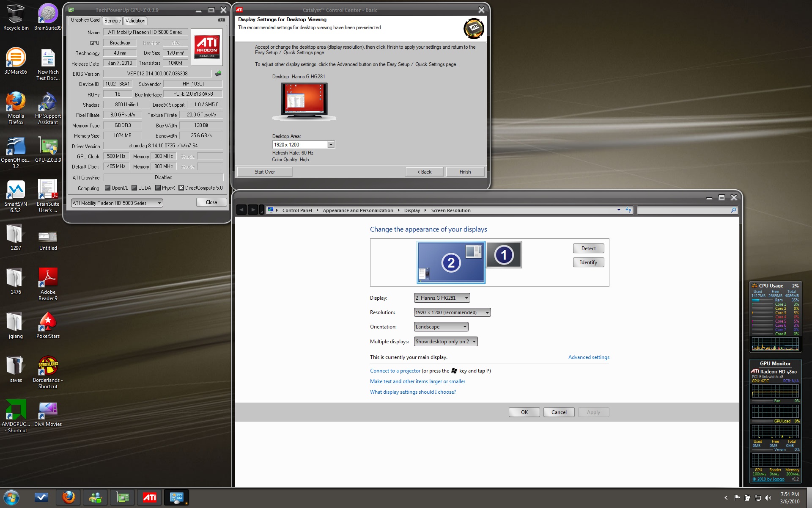Toggle the CUDA checkbox in GPU-Z

pos(134,188)
